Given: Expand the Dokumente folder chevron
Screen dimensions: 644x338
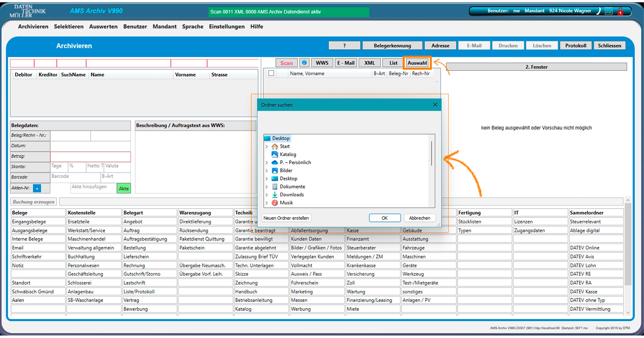Looking at the screenshot, I should pos(267,187).
